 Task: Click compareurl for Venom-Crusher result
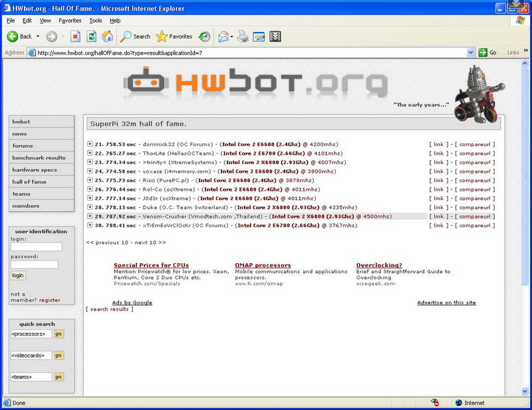pos(475,217)
